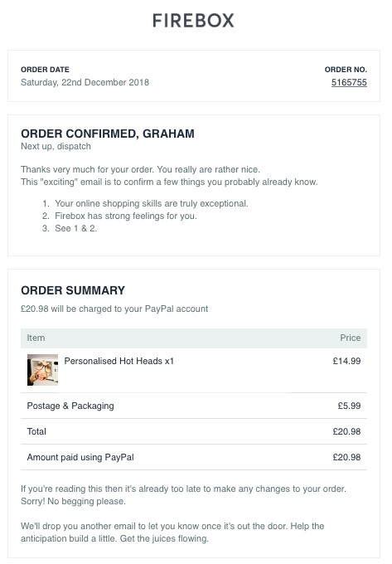392x564 pixels.
Task: Click the ORDER SUMMARY heading
Action: [x=73, y=290]
